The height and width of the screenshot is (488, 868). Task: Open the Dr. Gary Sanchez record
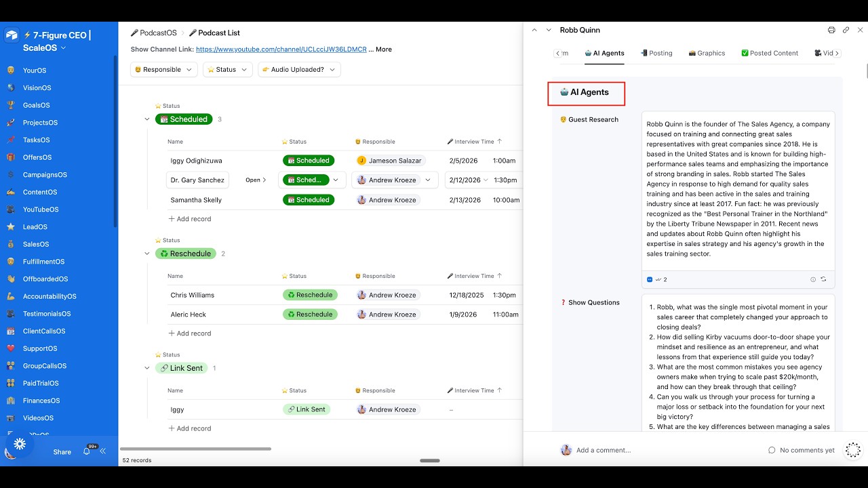click(x=256, y=180)
